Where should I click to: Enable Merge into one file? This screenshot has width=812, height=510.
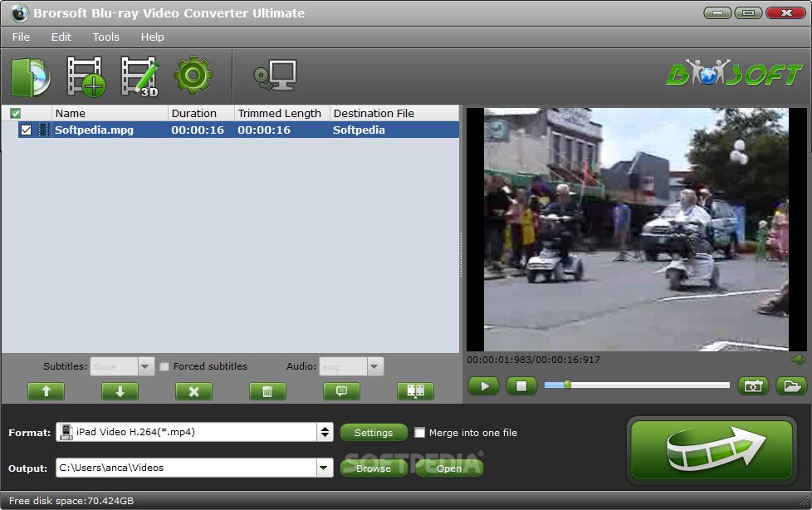pos(420,433)
